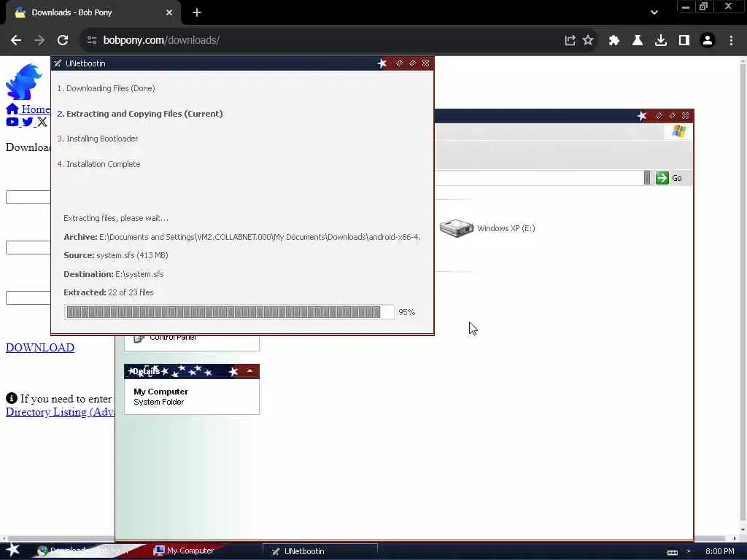The height and width of the screenshot is (560, 747).
Task: Click the address bar dropdown in My Computer
Action: pos(647,178)
